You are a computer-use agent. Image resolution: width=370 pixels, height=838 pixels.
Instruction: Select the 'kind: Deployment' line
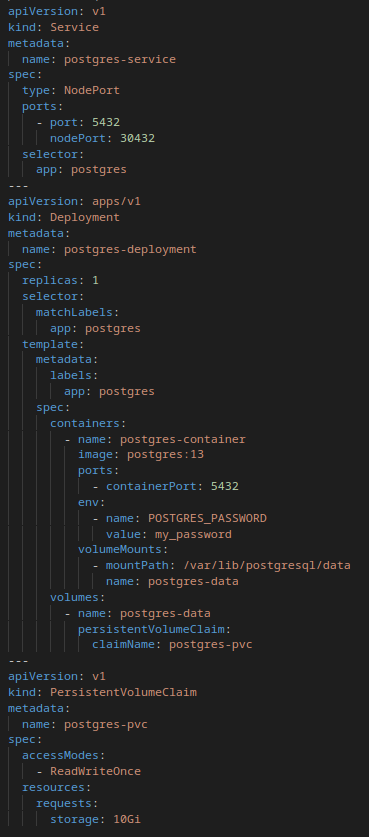click(64, 217)
